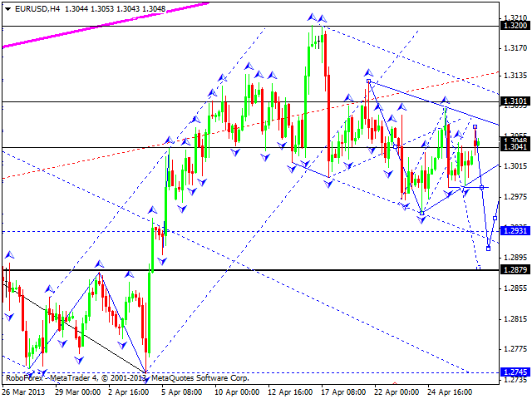Click the 1.2975 axis price label
Viewport: 532px width, 399px height.
pyautogui.click(x=515, y=197)
